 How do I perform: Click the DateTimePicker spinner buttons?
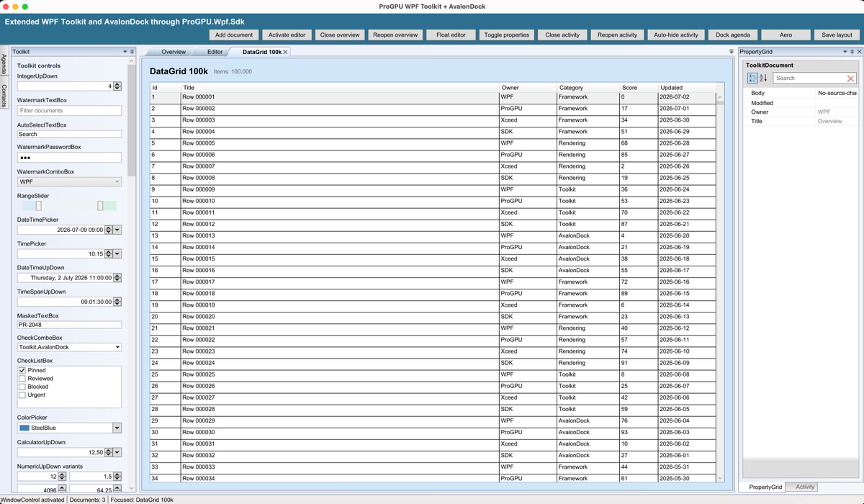point(109,230)
